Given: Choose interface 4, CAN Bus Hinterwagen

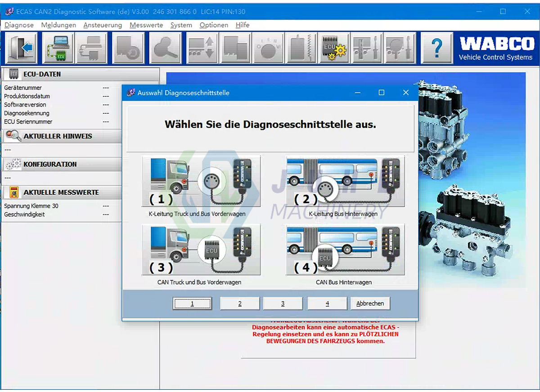Looking at the screenshot, I should click(327, 303).
